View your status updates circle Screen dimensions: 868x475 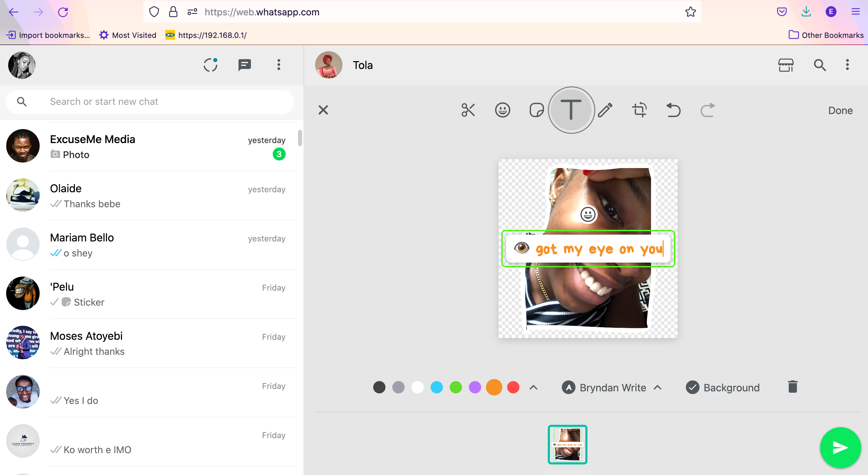coord(211,65)
